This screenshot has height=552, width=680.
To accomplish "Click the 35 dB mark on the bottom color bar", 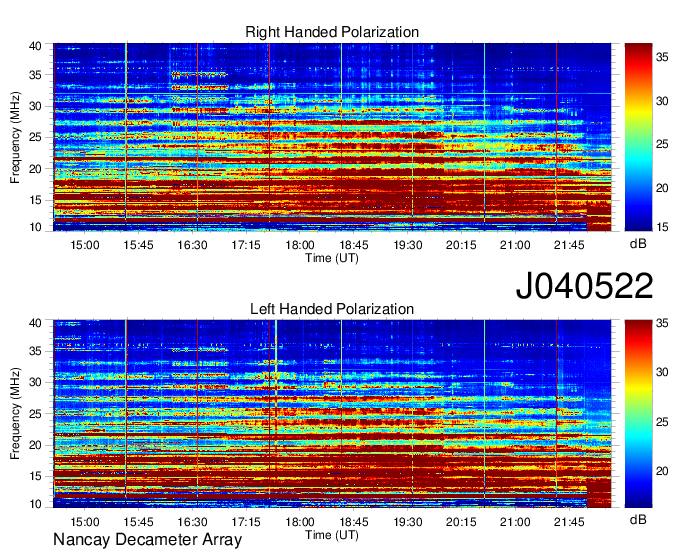I will click(x=662, y=323).
